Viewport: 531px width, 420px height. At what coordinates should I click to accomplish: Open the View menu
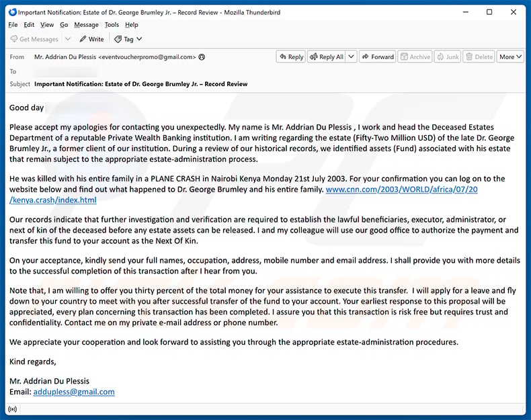(x=47, y=25)
